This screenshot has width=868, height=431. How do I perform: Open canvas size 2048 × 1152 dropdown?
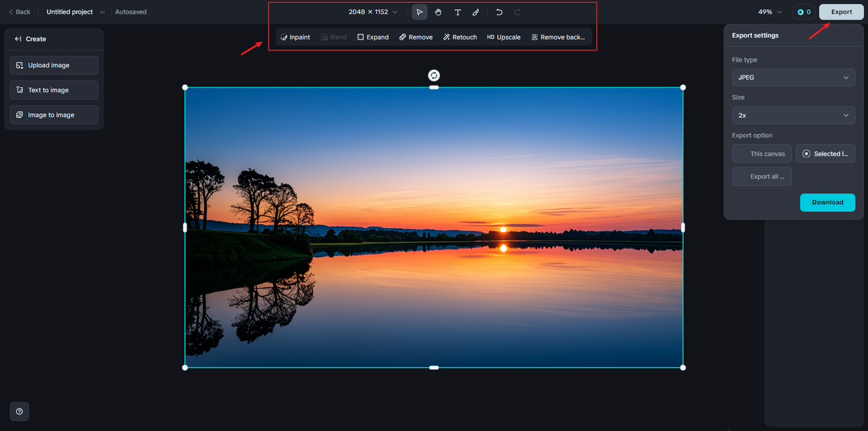[373, 12]
